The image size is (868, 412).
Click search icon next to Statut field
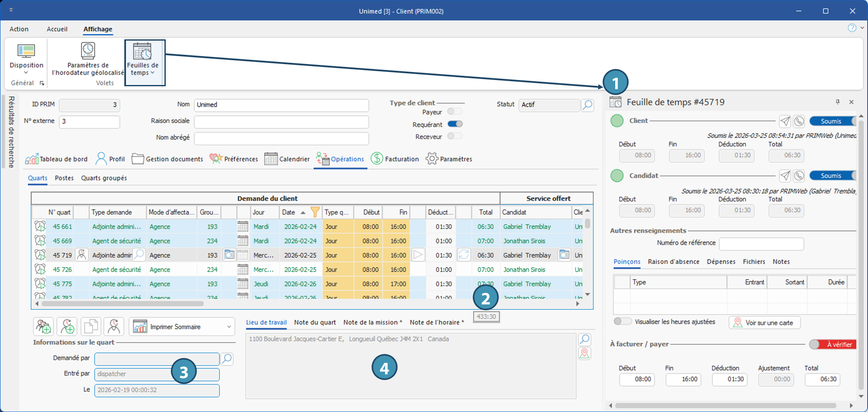[x=588, y=105]
